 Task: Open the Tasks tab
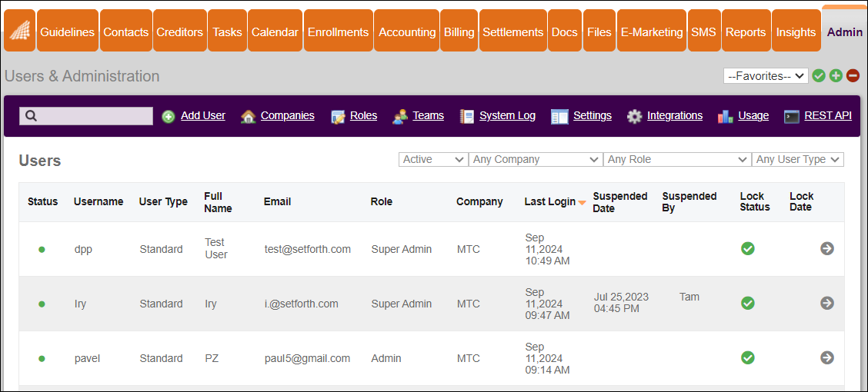click(x=228, y=32)
